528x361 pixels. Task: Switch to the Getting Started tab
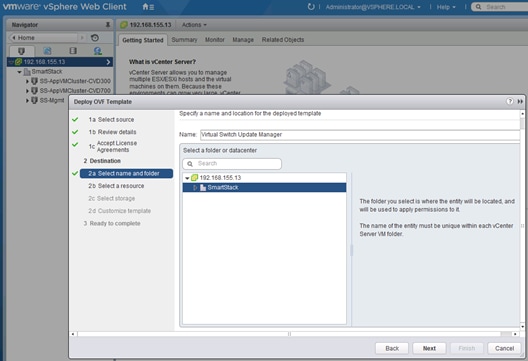(143, 40)
